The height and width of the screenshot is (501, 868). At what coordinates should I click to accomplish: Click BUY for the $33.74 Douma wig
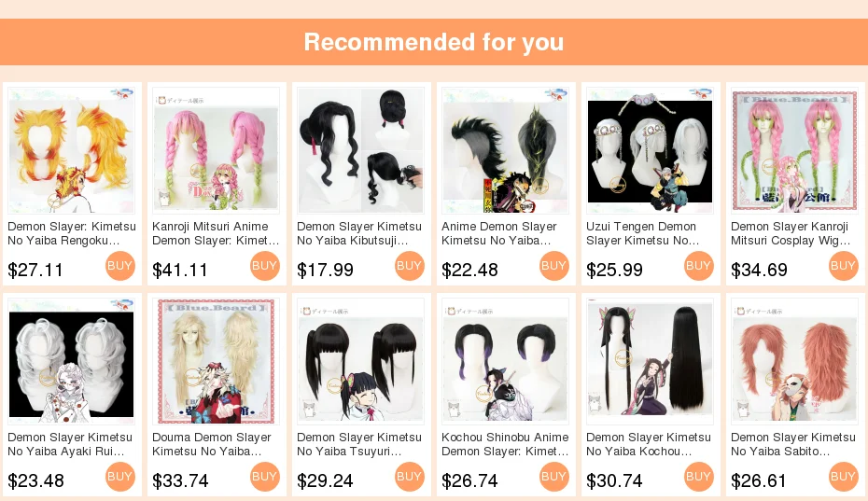[x=265, y=477]
